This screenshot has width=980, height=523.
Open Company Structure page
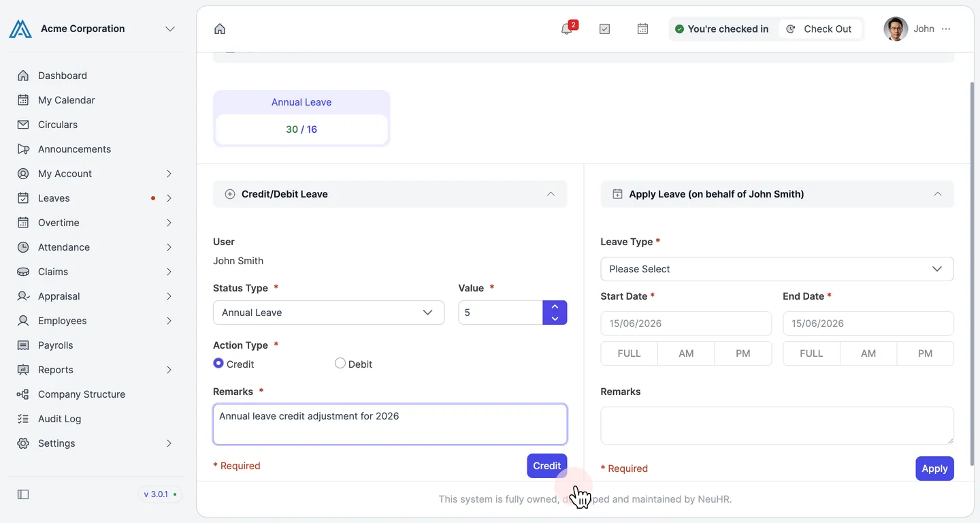click(82, 394)
